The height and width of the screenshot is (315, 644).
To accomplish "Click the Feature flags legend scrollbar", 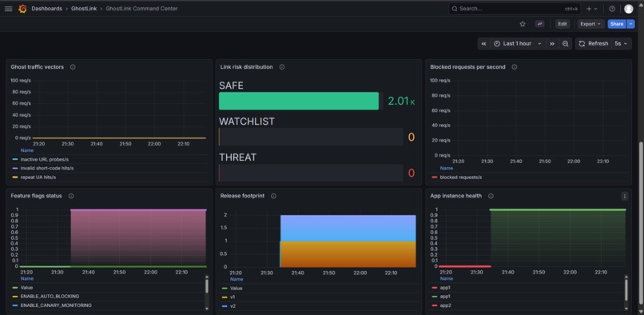I will [x=207, y=285].
